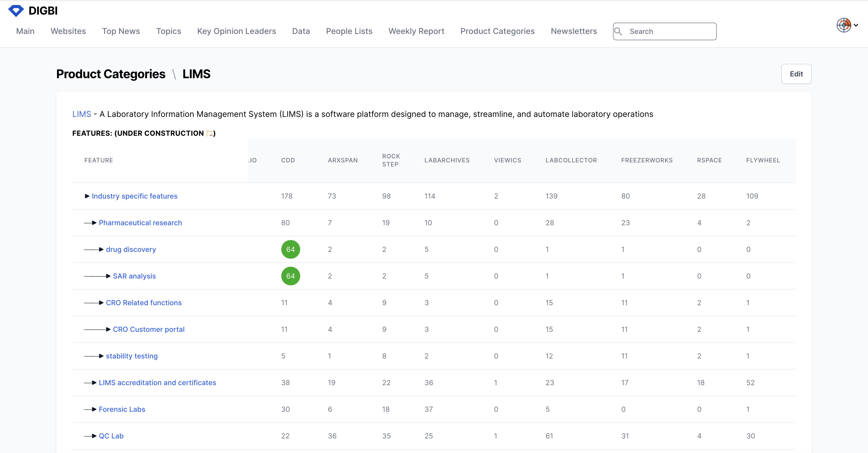Click the 61 LabCollector value in QC Lab row
This screenshot has height=453, width=868.
549,436
